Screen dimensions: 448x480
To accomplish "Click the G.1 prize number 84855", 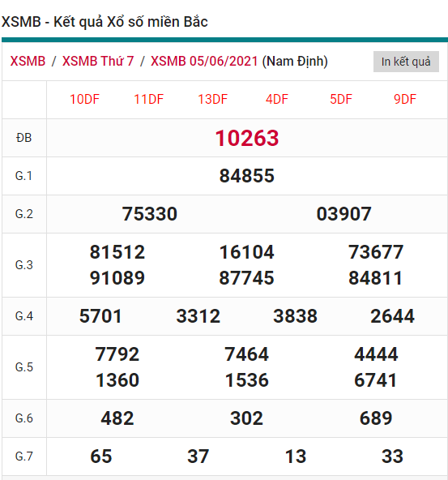I will coord(247,176).
